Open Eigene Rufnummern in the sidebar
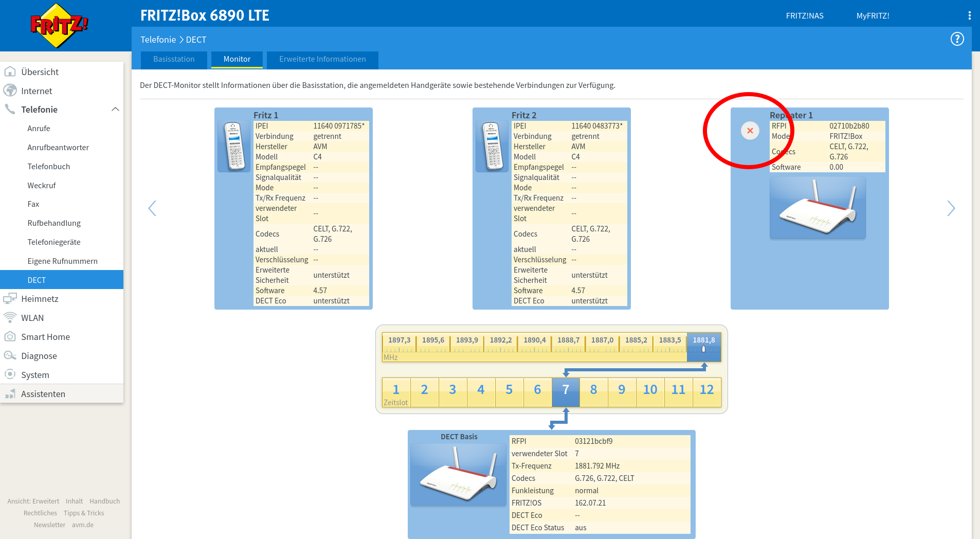The height and width of the screenshot is (539, 980). [62, 261]
